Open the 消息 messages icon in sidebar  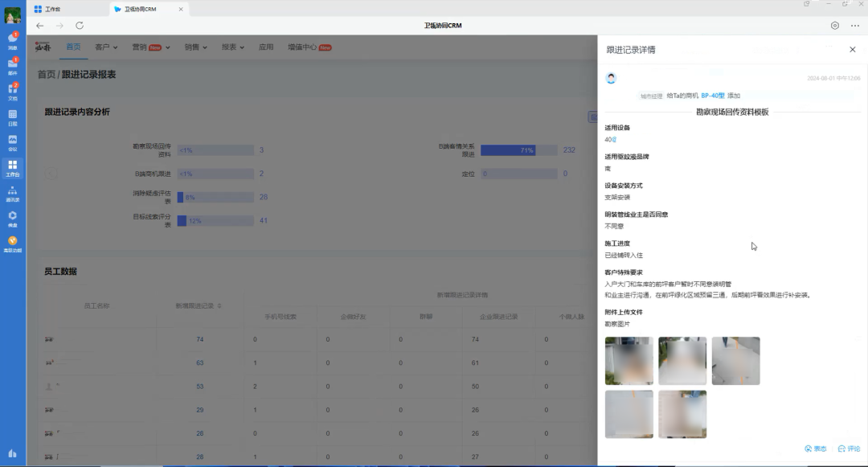pyautogui.click(x=12, y=40)
